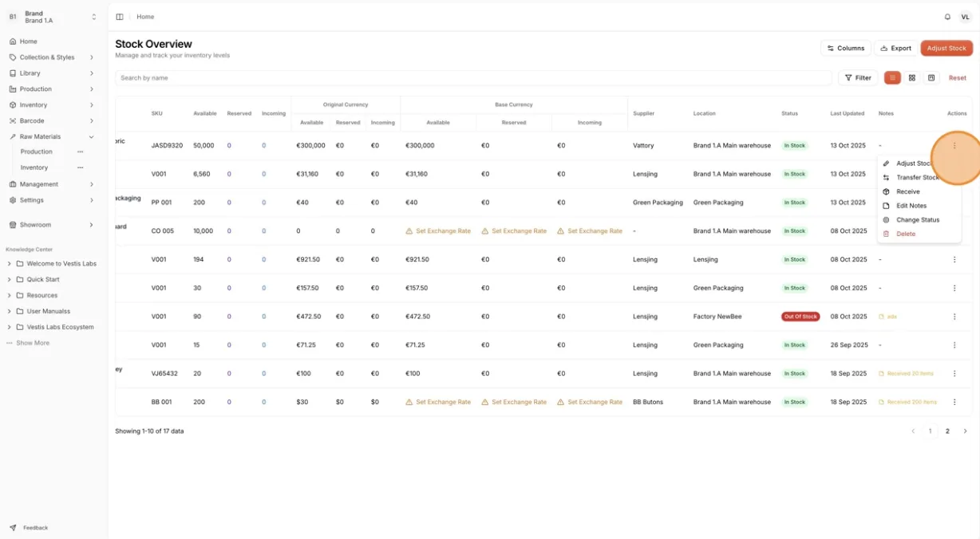The image size is (980, 539).
Task: Open the Library section
Action: point(52,73)
